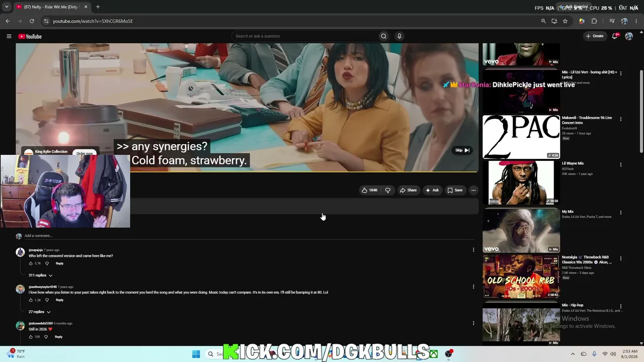Reply to the 'Still in 2026' comment

point(58,337)
